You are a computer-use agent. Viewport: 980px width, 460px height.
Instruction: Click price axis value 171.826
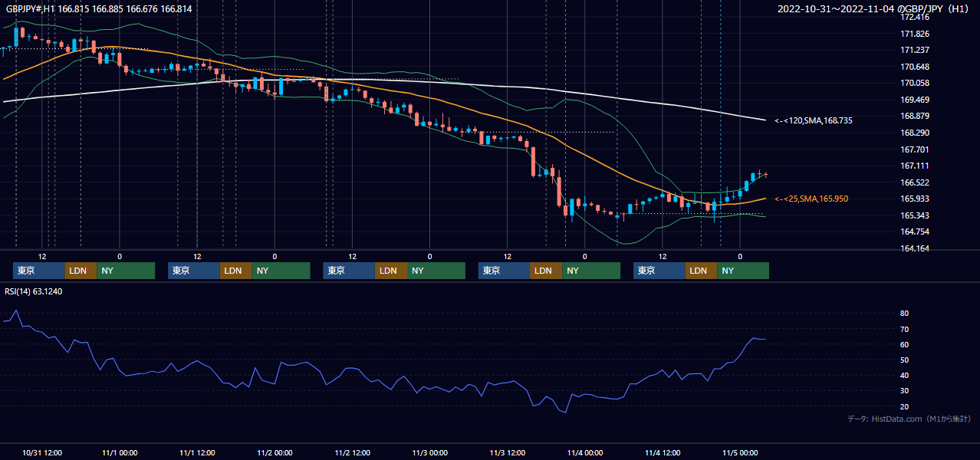[x=915, y=34]
